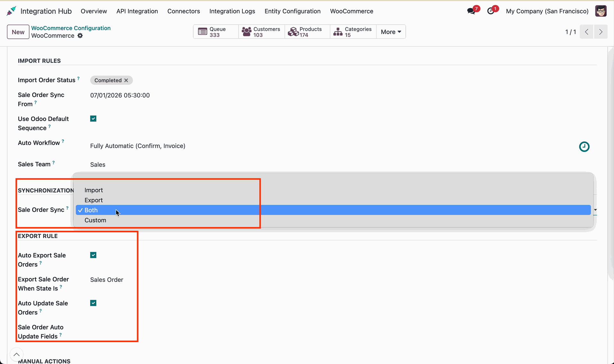Open the Connectors menu
This screenshot has height=364, width=614.
pyautogui.click(x=184, y=11)
